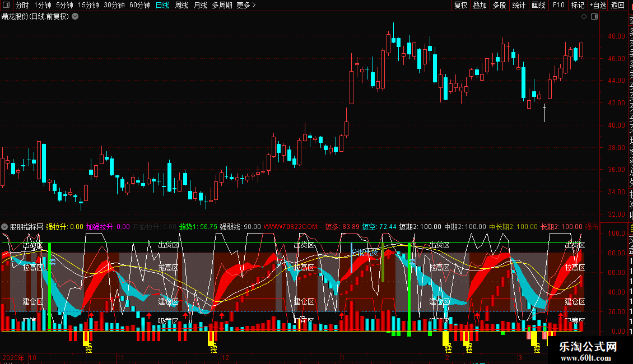Screen dimensions: 633x364
Task: Click the diamond marker icon
Action: 584,17
